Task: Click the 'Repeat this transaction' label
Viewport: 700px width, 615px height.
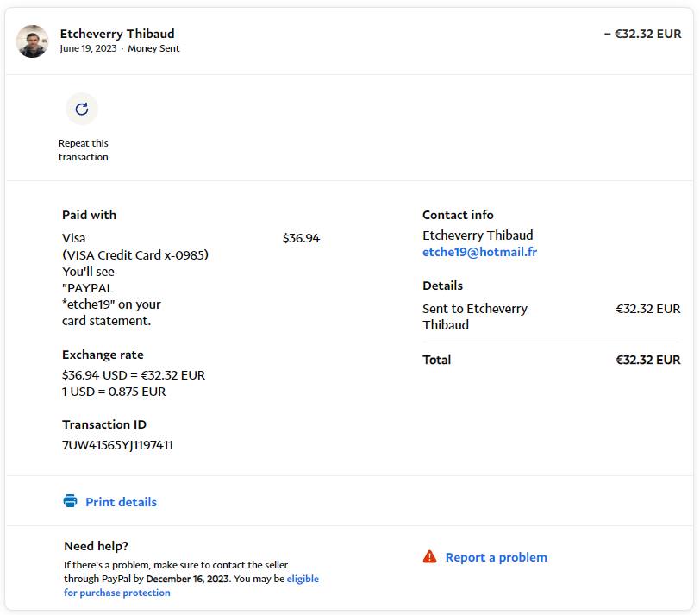Action: pyautogui.click(x=84, y=150)
